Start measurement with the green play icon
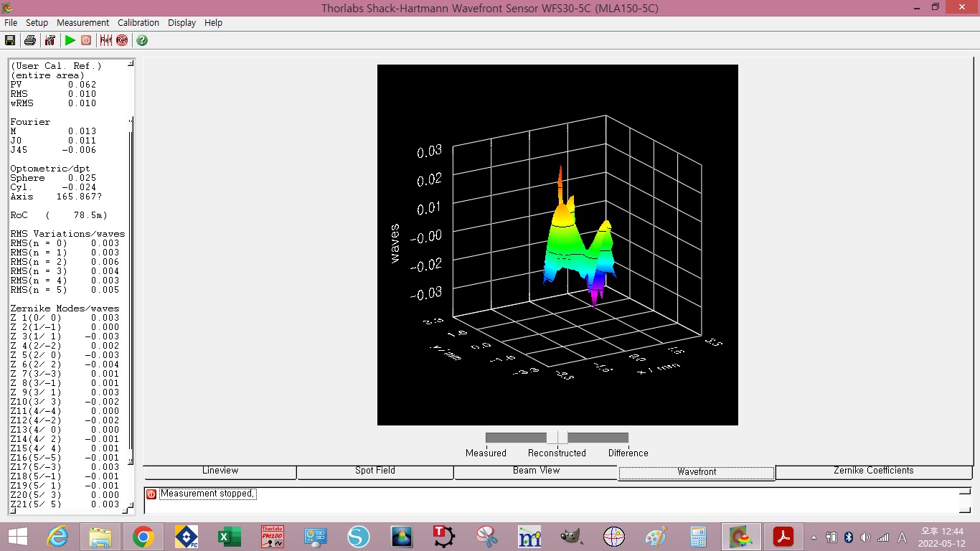 point(70,40)
